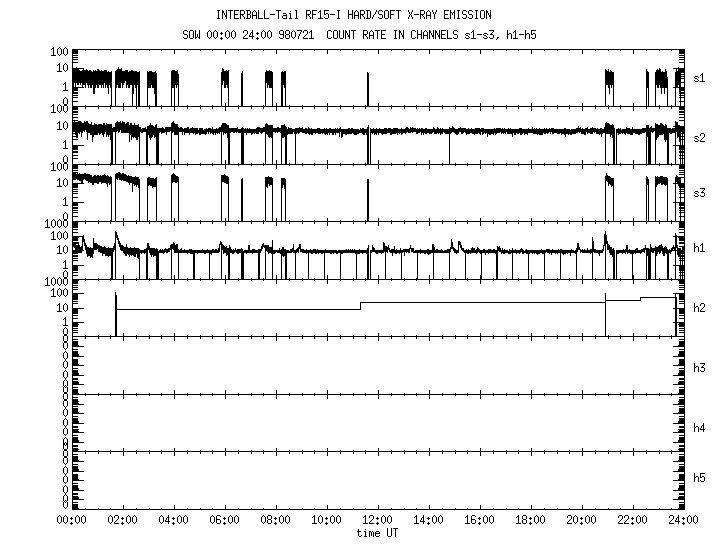This screenshot has width=720, height=550.
Task: Click the 12:00 time axis tick label
Action: coord(378,521)
